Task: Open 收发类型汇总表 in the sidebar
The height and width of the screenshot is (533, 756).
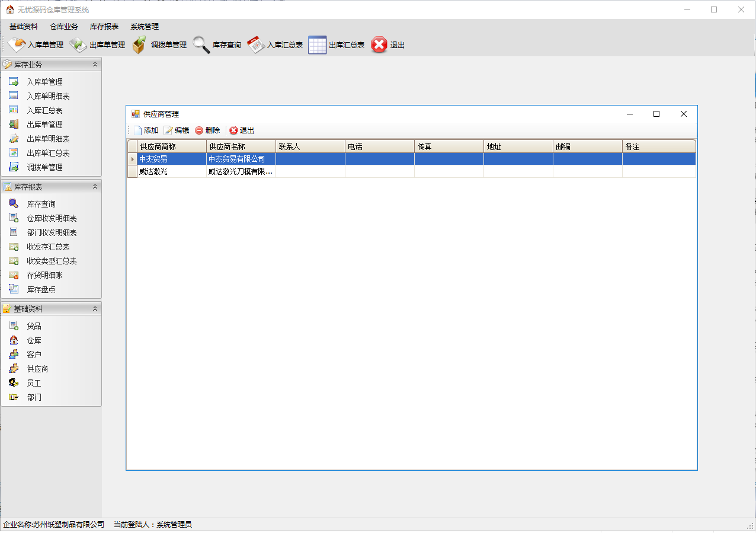Action: click(x=52, y=261)
